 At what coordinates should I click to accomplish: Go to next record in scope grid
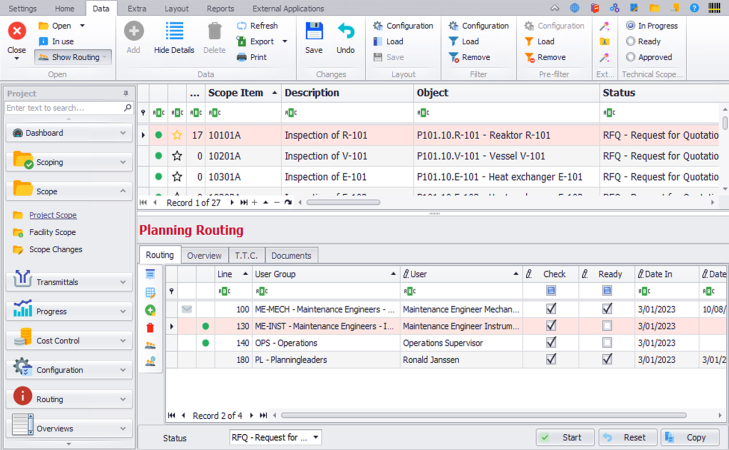click(232, 202)
